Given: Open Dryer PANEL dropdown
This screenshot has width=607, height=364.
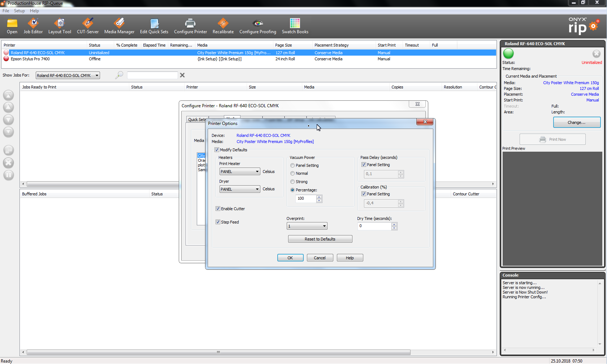Looking at the screenshot, I should point(239,189).
